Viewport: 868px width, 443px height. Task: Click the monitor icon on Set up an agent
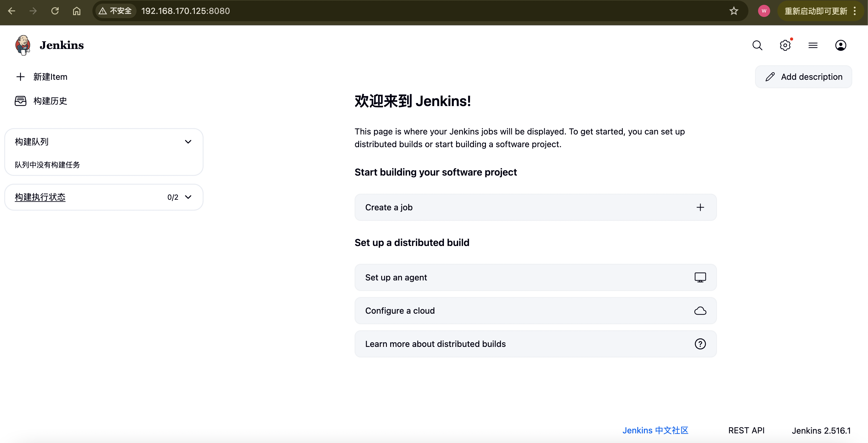700,277
